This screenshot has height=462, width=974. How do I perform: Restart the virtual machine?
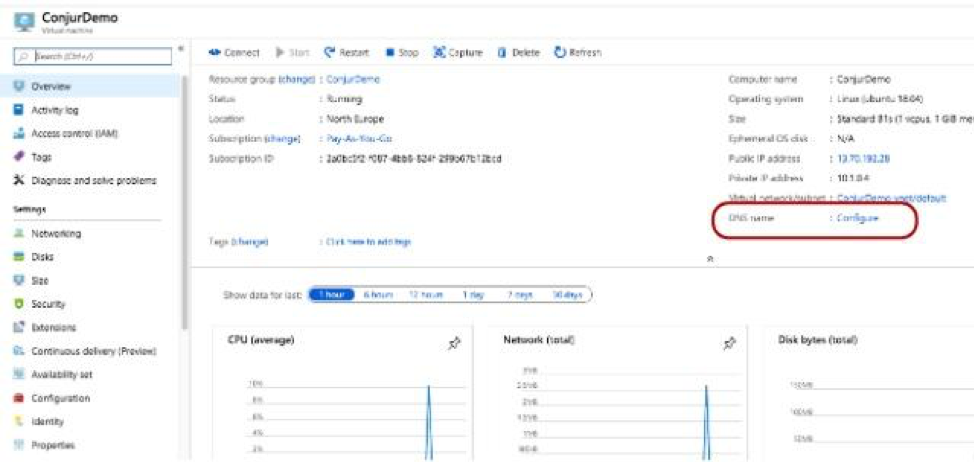[345, 52]
